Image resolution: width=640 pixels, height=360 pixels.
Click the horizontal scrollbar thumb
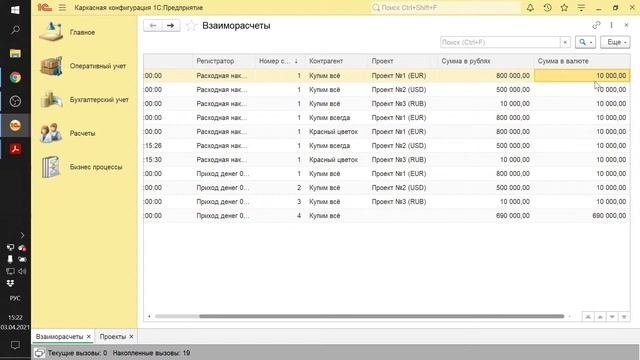click(381, 316)
